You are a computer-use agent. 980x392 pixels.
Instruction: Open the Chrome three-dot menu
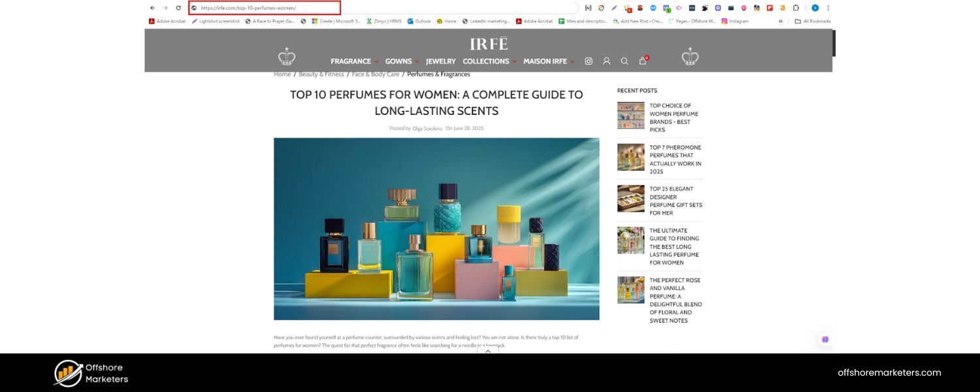tap(828, 8)
